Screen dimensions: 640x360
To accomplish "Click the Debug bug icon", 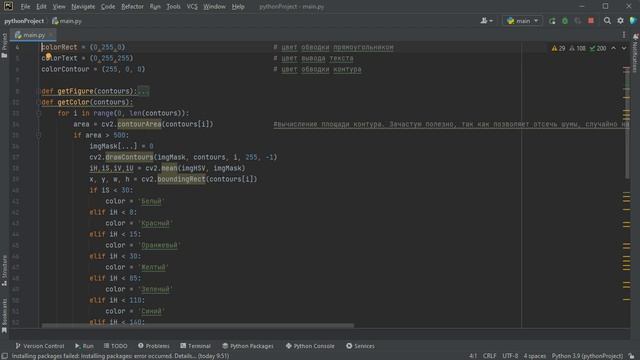I will point(565,21).
